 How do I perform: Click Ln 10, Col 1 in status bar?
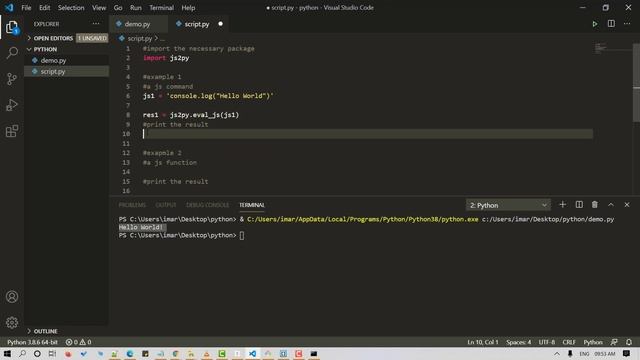(x=483, y=342)
